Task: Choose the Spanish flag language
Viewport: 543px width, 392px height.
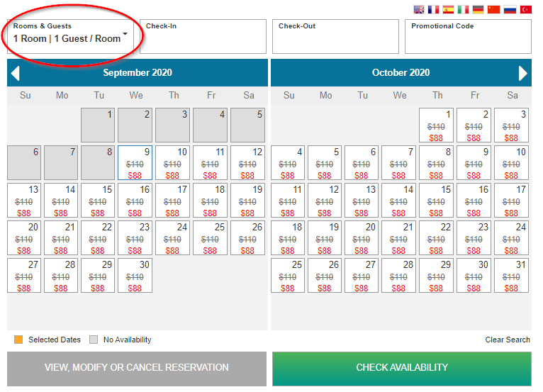Action: coord(449,10)
